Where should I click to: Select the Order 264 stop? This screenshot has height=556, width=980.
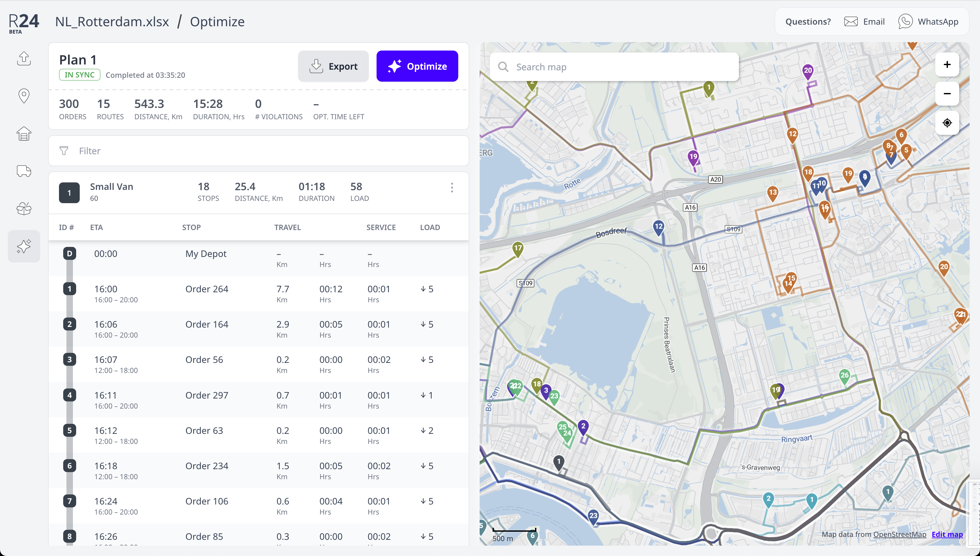pyautogui.click(x=259, y=294)
